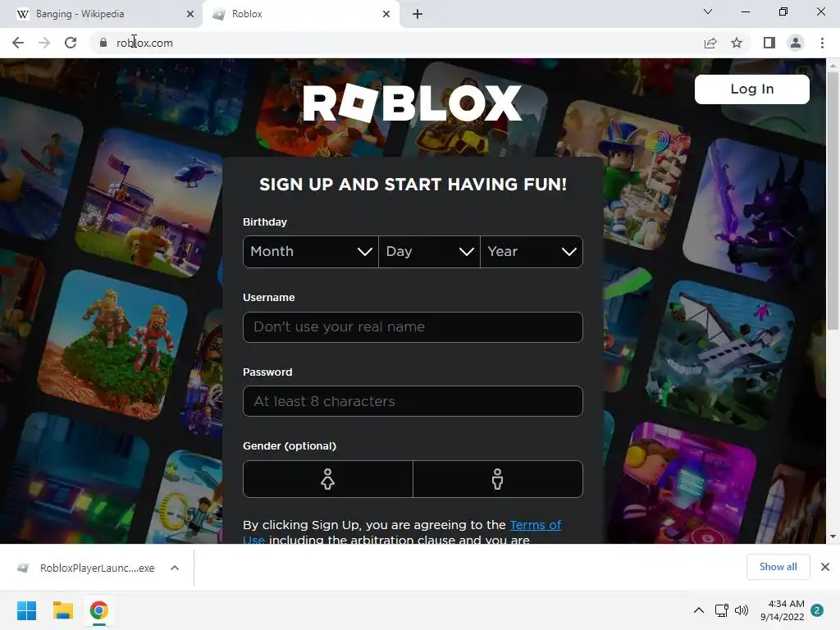This screenshot has width=840, height=630.
Task: Expand options for RobloxPlayerLauncher download
Action: 175,568
